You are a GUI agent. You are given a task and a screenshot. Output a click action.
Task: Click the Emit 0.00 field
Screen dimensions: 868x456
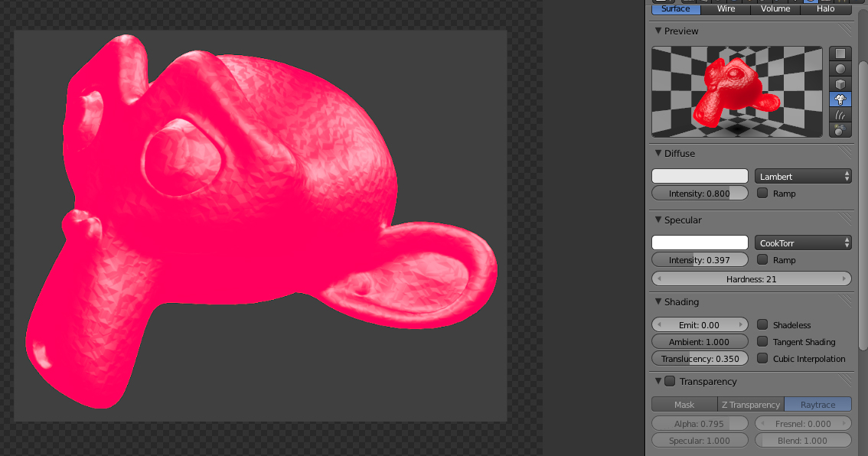(700, 325)
